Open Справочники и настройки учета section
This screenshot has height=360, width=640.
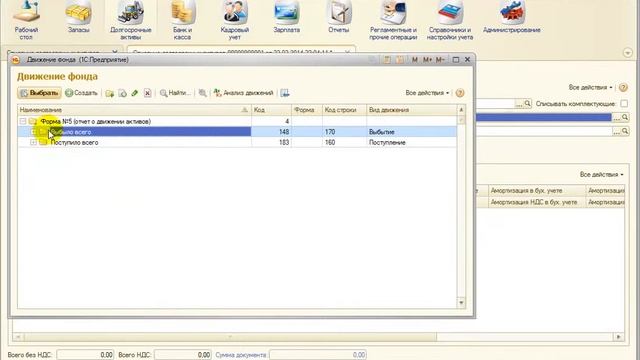pos(450,20)
